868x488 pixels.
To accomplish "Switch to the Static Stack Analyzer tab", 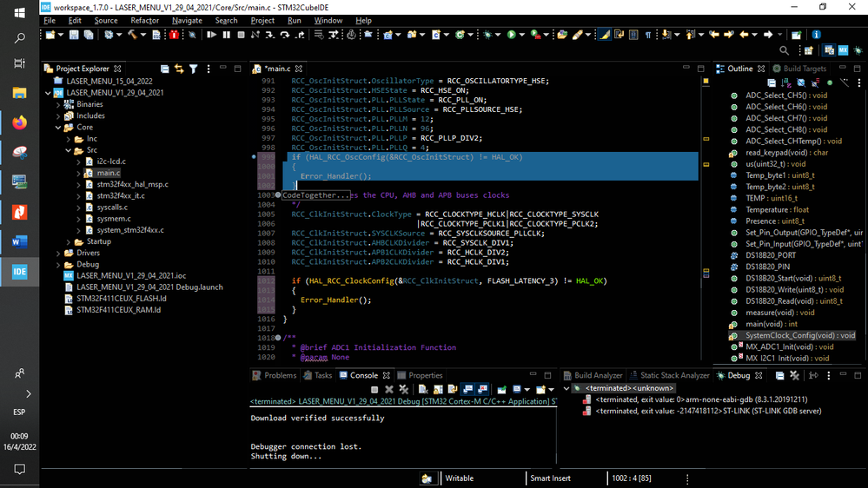I will point(669,375).
